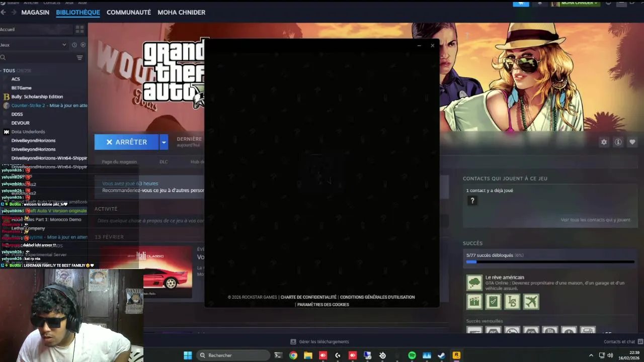Select Bully: Scholarship Edition
Screen dimensions: 644x362
point(37,97)
